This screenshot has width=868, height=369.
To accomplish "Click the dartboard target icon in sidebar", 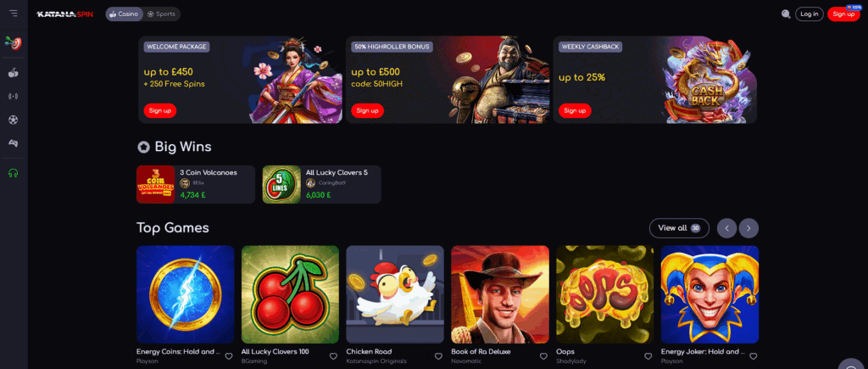I will 14,42.
